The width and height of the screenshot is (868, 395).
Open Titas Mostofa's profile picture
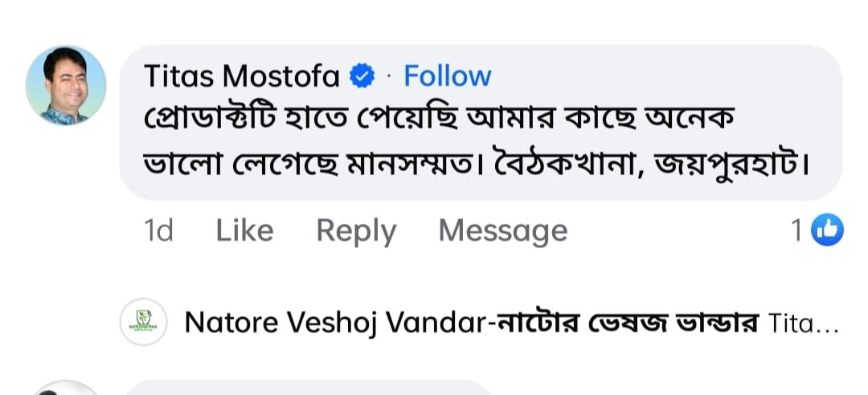coord(66,85)
